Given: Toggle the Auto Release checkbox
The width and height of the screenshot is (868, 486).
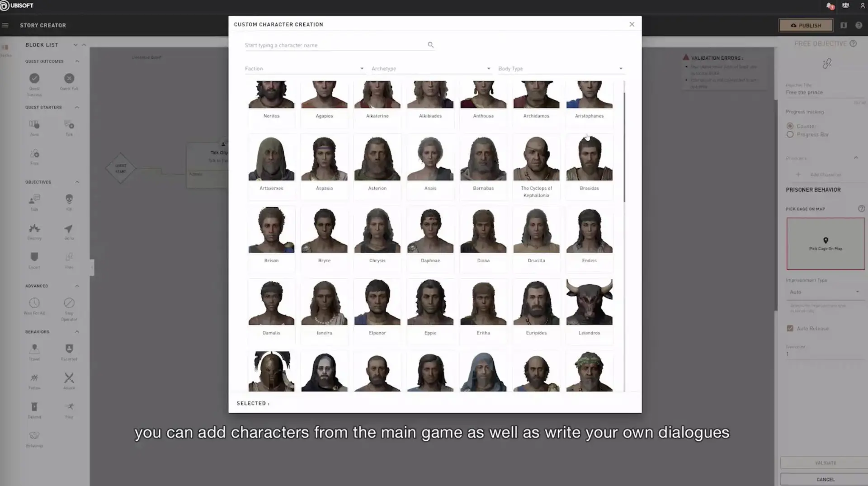Looking at the screenshot, I should coord(790,328).
